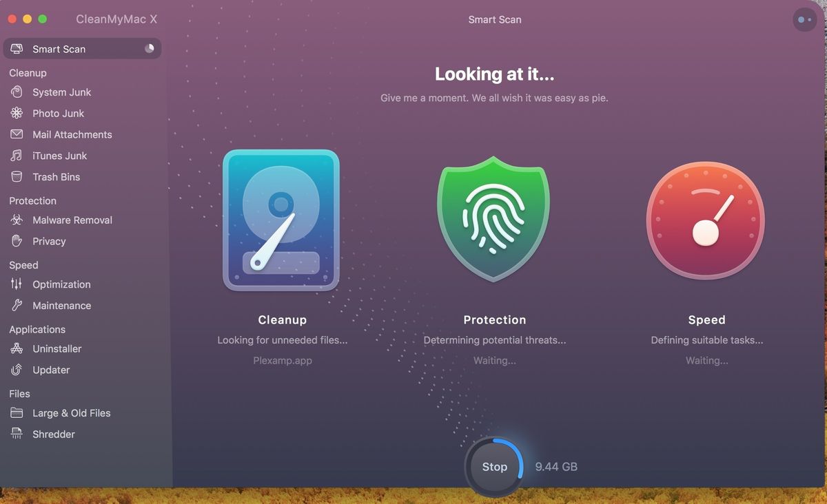This screenshot has height=504, width=827.
Task: Open the Malware Removal tool
Action: pyautogui.click(x=18, y=220)
